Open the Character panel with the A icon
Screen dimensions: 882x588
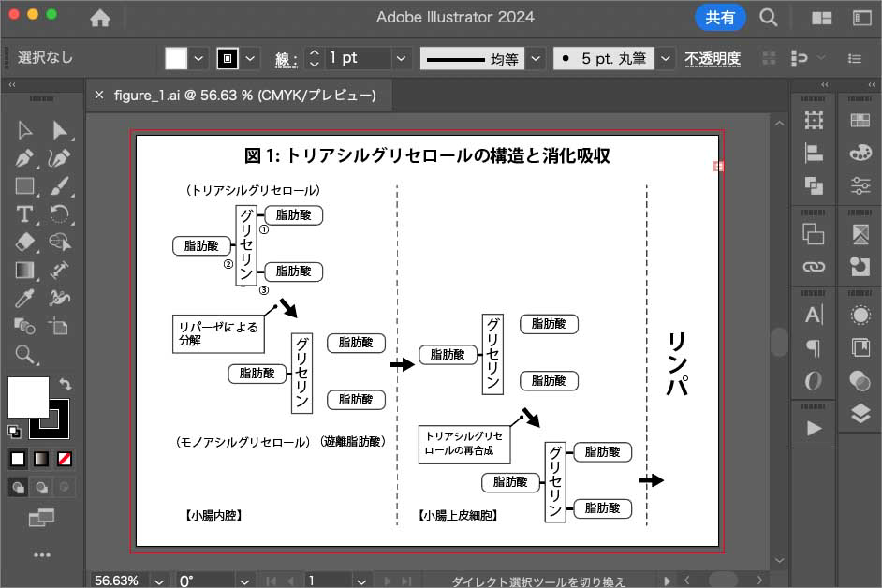(x=814, y=314)
